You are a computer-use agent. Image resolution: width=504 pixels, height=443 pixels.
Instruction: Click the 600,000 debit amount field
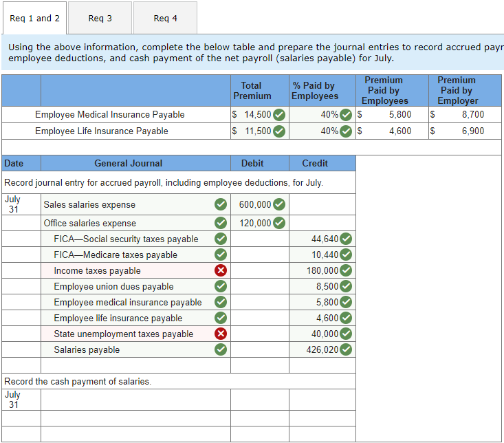260,204
